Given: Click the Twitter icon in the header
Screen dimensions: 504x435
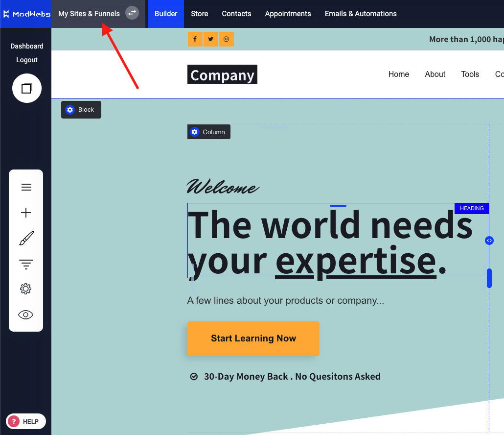Looking at the screenshot, I should click(x=210, y=39).
